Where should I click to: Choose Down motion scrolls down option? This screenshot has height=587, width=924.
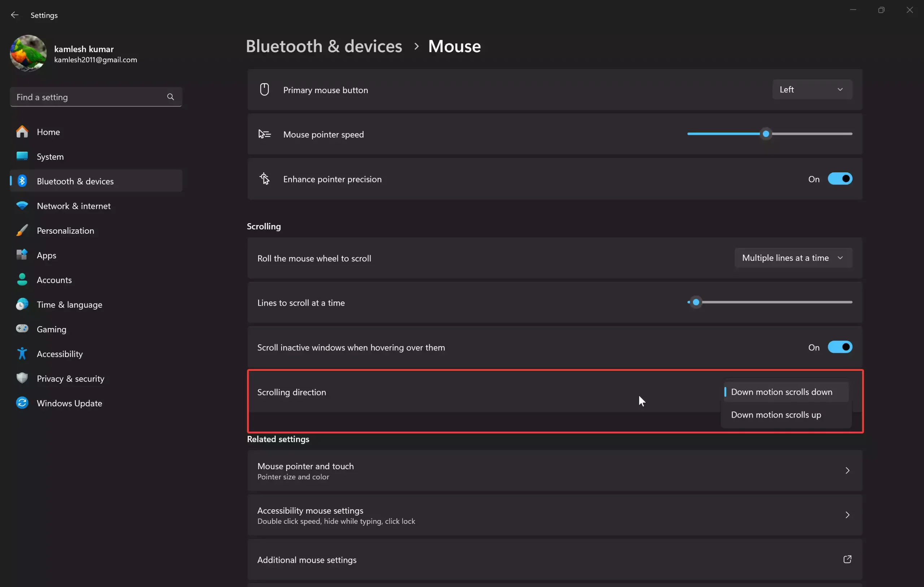coord(781,392)
